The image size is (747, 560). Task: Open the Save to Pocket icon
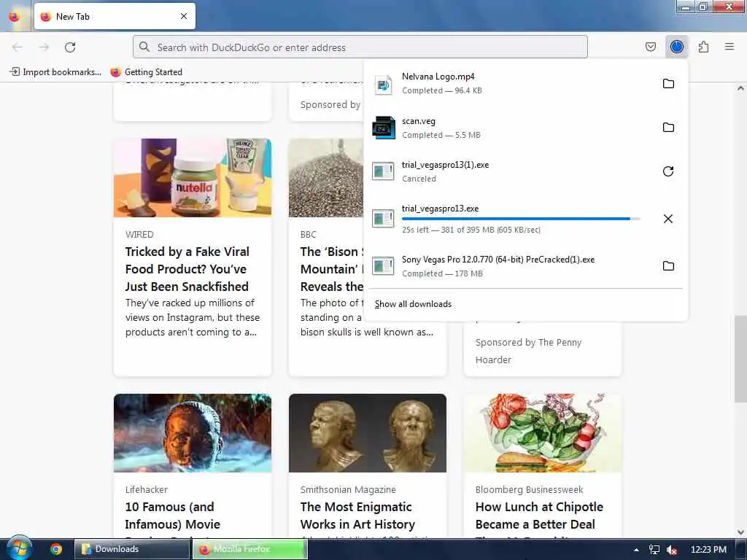pyautogui.click(x=650, y=47)
